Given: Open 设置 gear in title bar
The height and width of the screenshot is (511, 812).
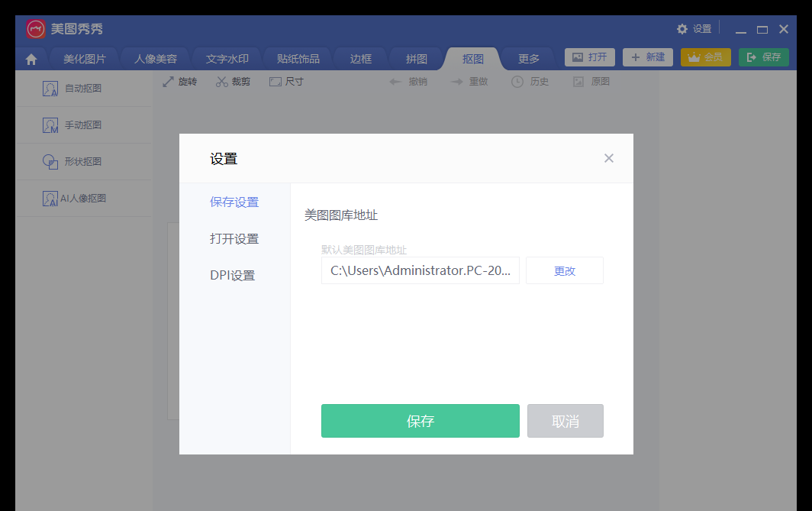Looking at the screenshot, I should point(694,29).
